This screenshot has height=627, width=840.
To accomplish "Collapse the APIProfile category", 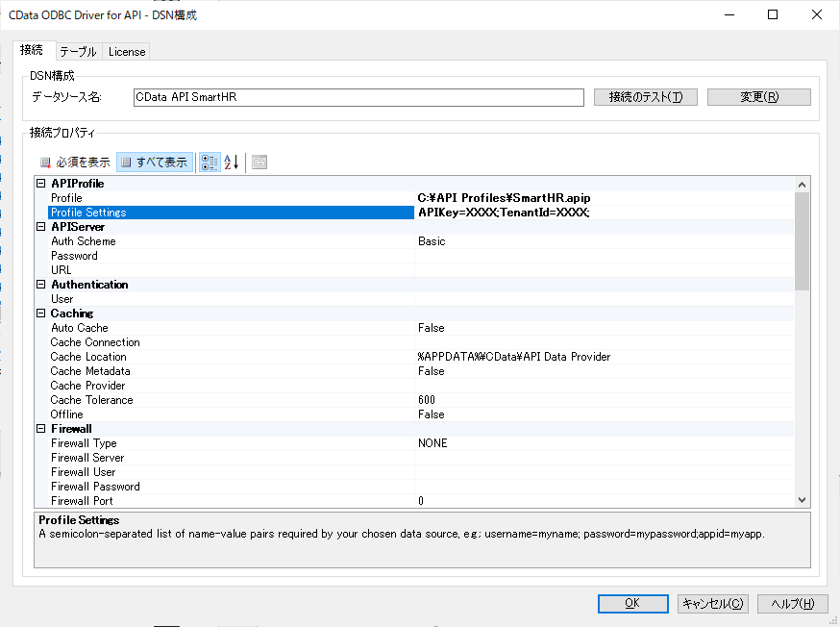I will point(41,184).
